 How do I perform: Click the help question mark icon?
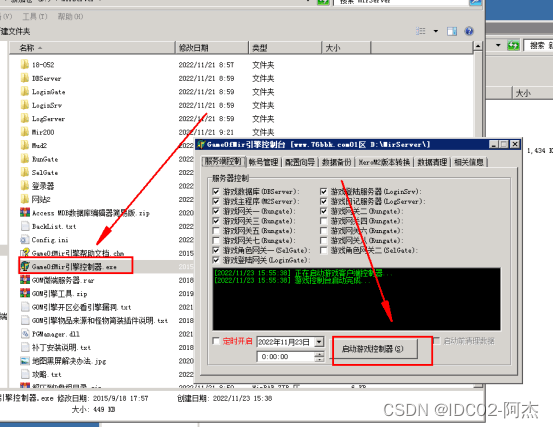469,31
